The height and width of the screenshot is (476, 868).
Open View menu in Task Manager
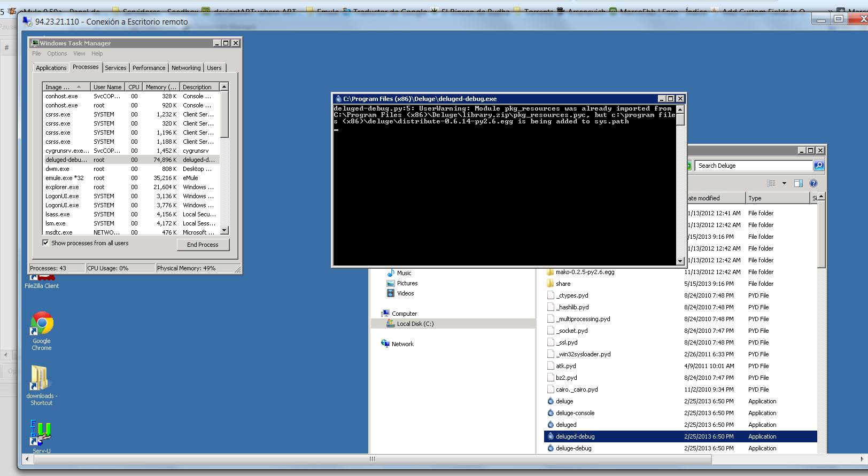(79, 53)
